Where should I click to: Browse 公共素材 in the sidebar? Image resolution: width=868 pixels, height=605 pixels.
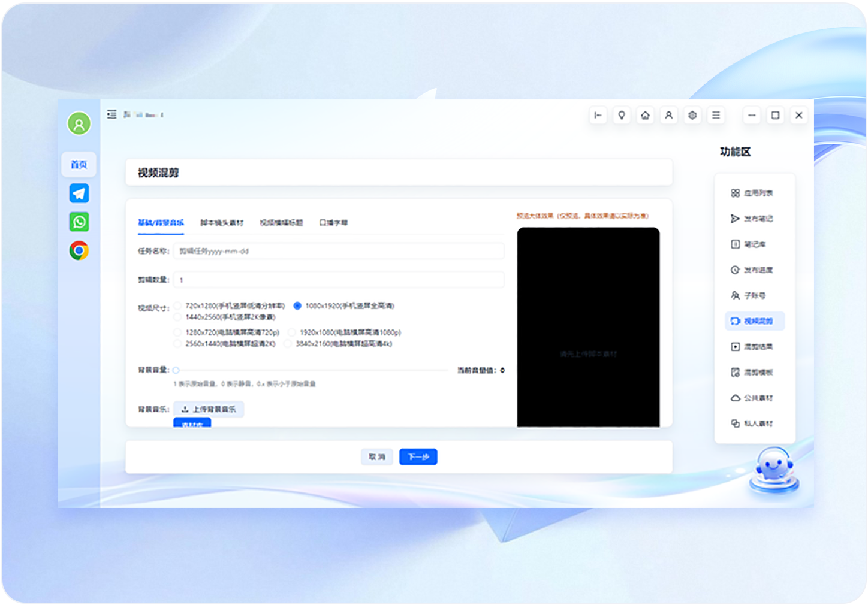click(754, 398)
